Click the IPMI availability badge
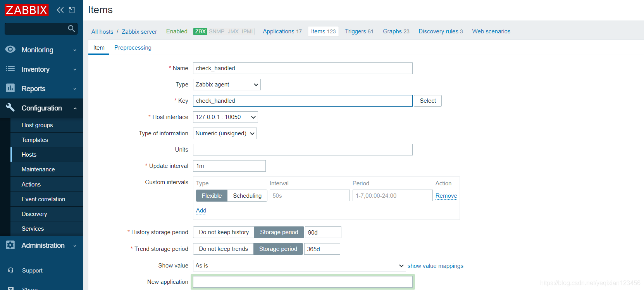 pyautogui.click(x=247, y=31)
